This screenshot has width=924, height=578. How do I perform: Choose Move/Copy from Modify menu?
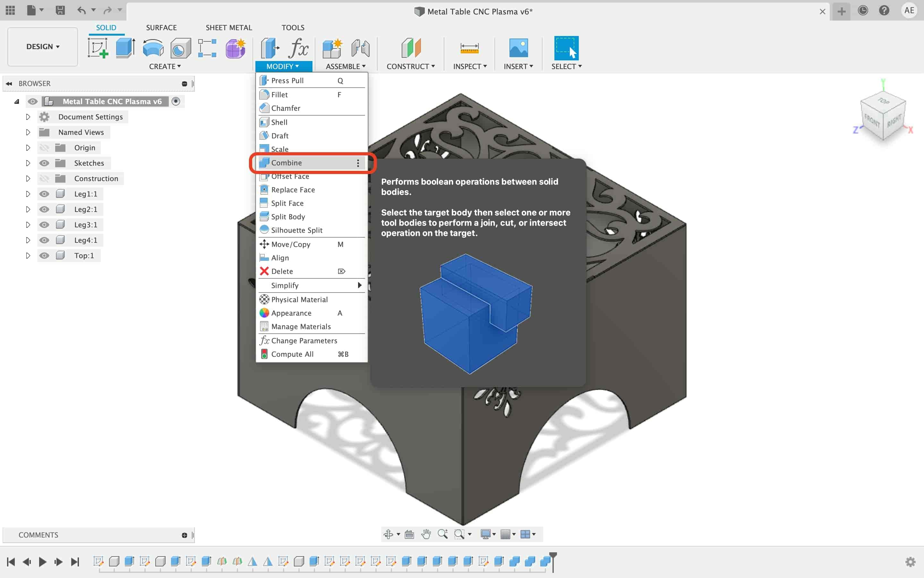312,244
